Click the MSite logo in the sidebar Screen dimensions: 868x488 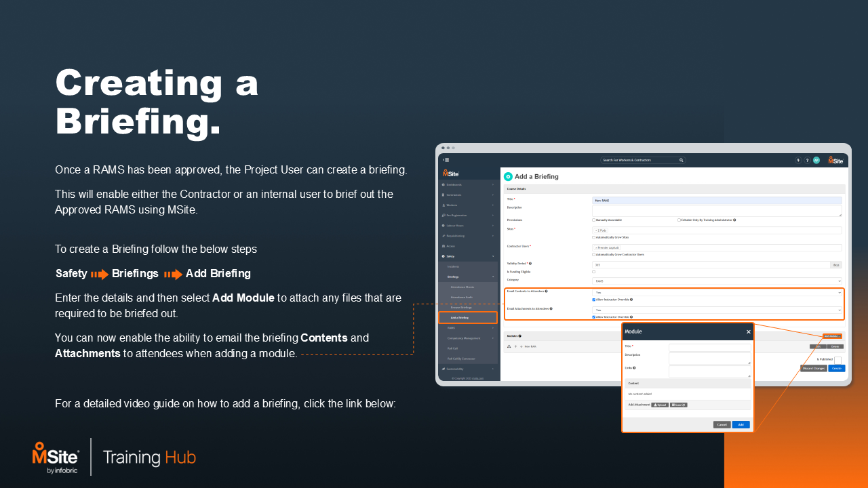pyautogui.click(x=451, y=174)
